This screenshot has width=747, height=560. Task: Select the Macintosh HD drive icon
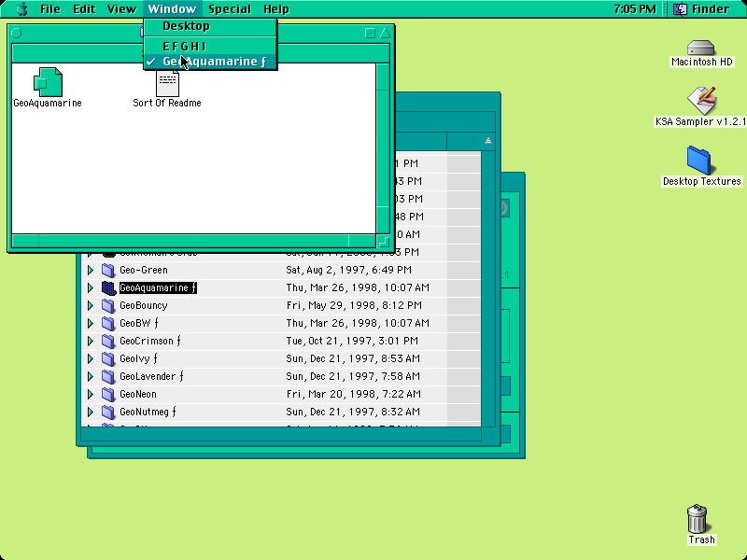point(701,48)
